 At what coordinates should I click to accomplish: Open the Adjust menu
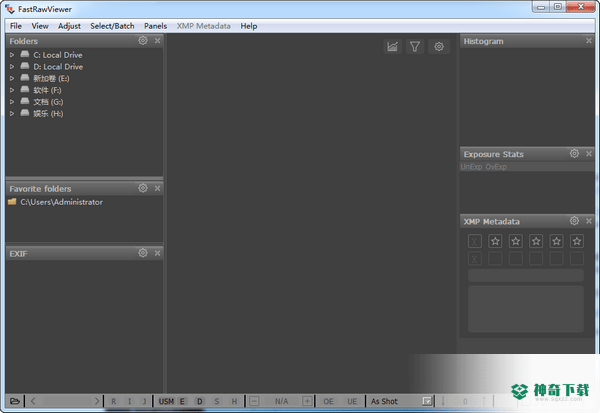69,26
